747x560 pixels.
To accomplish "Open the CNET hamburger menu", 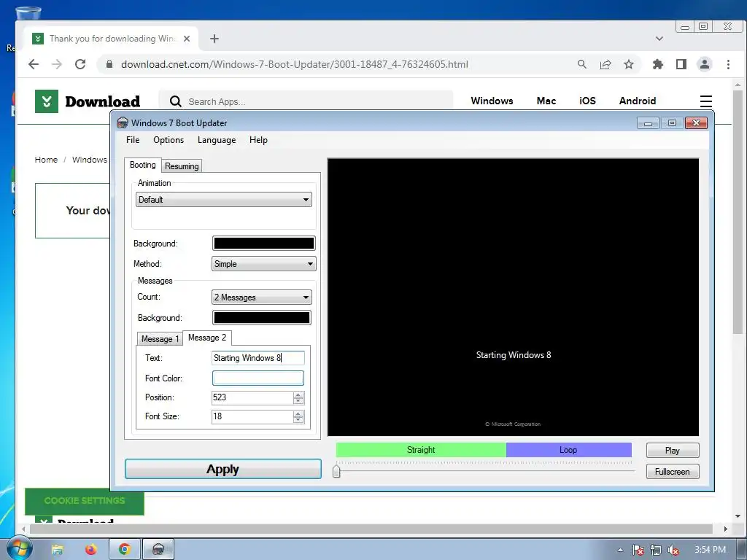I will 705,101.
